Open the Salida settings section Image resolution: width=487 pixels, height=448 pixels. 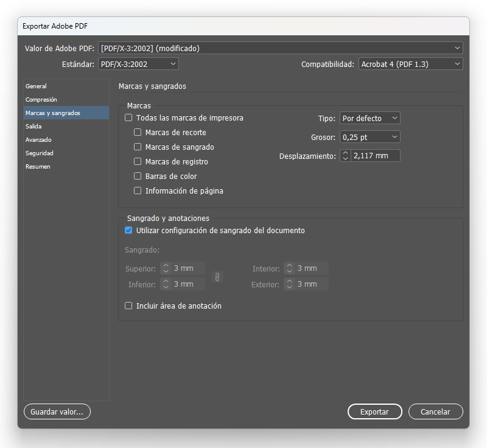[66, 127]
